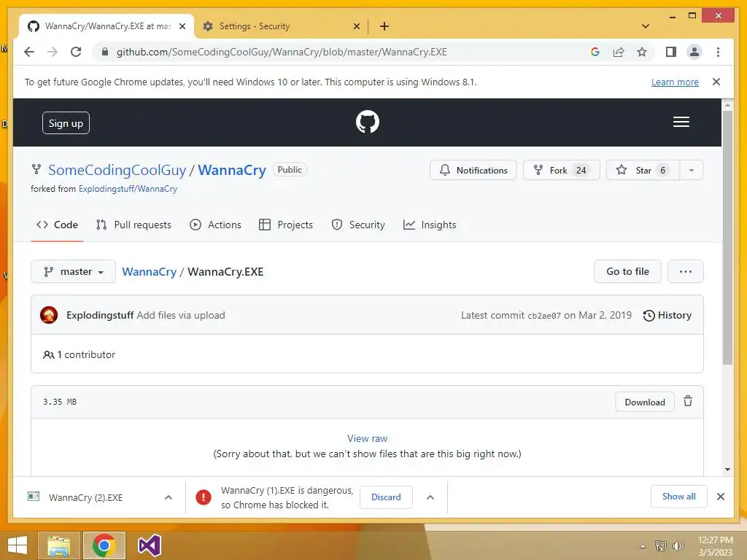Open file options three-dot button
This screenshot has width=747, height=560.
coord(685,271)
